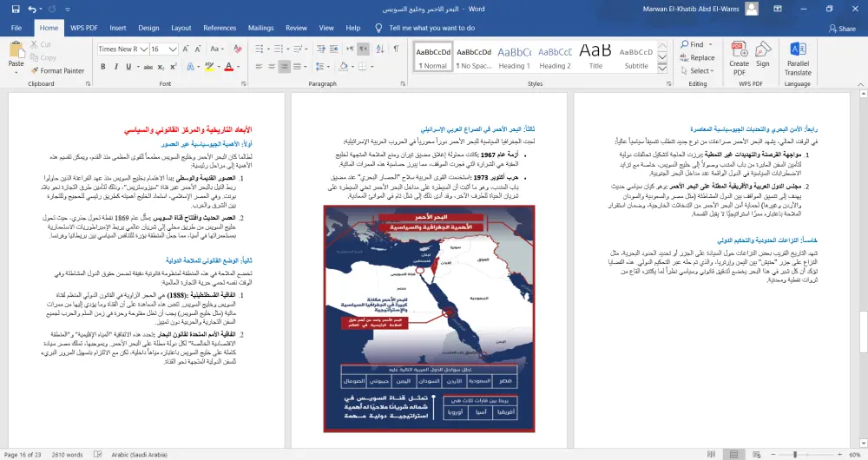Click the Replace button
This screenshot has width=868, height=460.
[x=698, y=57]
